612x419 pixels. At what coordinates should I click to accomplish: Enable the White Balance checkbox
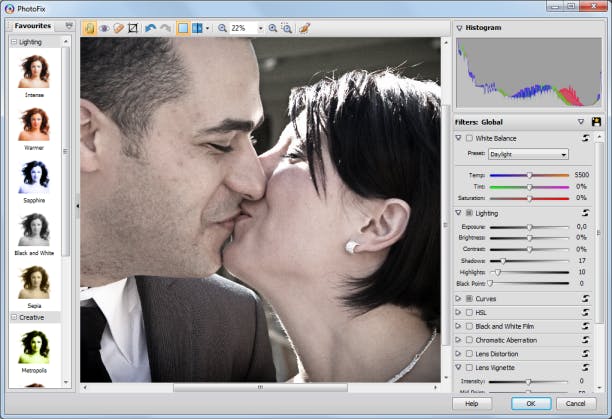[469, 138]
